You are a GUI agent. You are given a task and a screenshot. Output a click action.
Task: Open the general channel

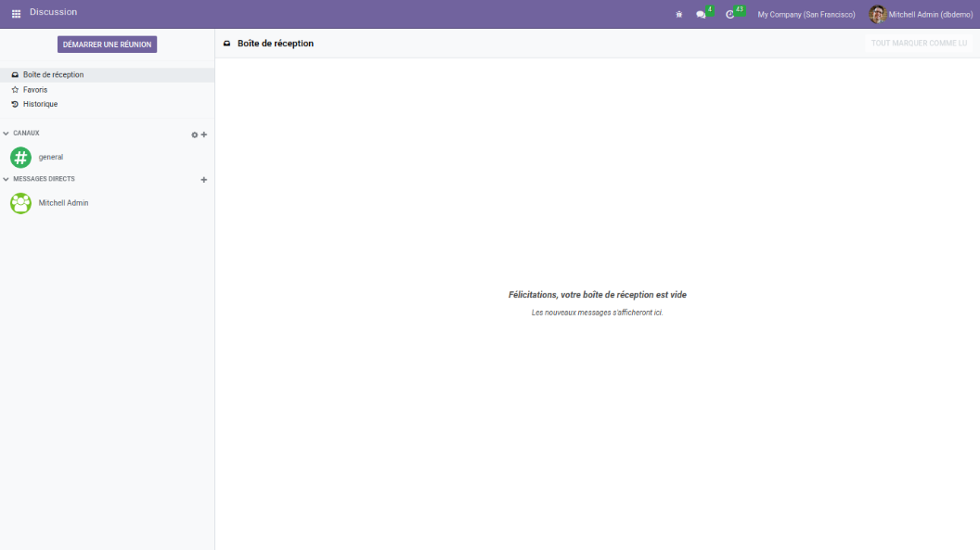[x=50, y=158]
